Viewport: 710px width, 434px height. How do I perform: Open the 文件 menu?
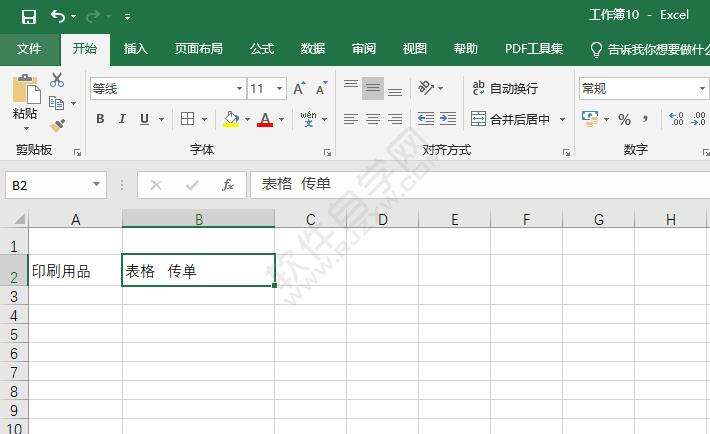(x=29, y=48)
